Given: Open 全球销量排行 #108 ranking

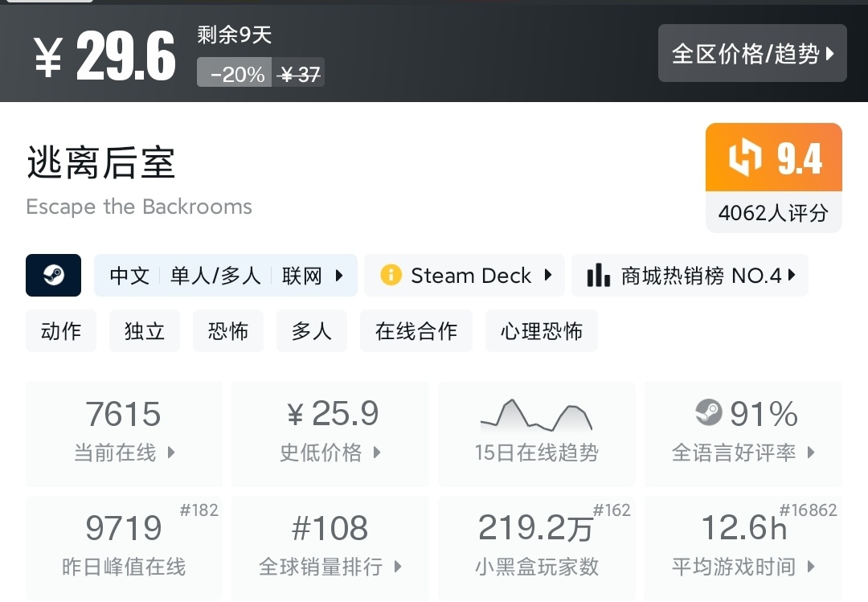Looking at the screenshot, I should 330,548.
